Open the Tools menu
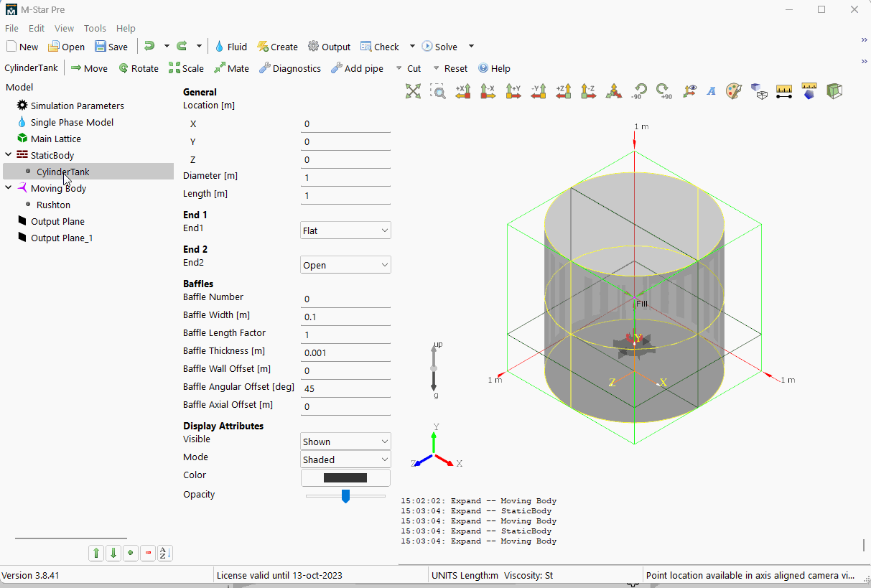871x588 pixels. point(95,28)
